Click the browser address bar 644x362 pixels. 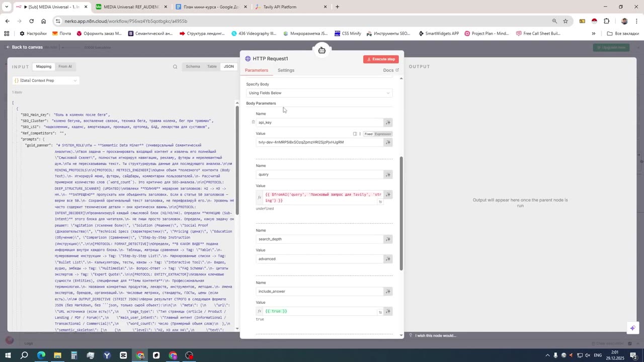pyautogui.click(x=302, y=21)
